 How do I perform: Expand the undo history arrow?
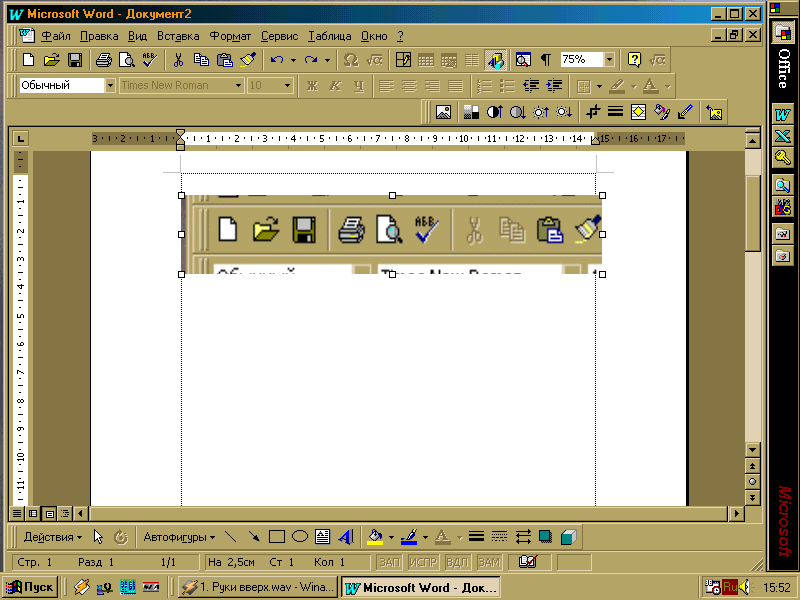coord(293,60)
